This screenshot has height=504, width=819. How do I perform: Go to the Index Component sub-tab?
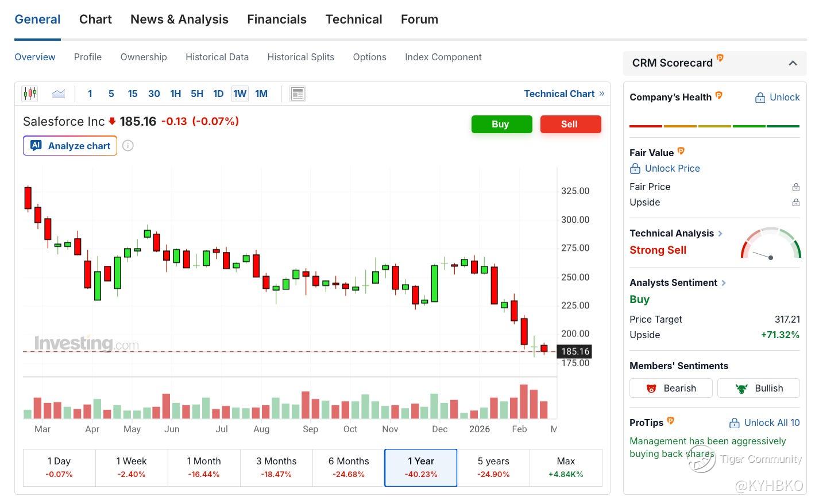443,57
